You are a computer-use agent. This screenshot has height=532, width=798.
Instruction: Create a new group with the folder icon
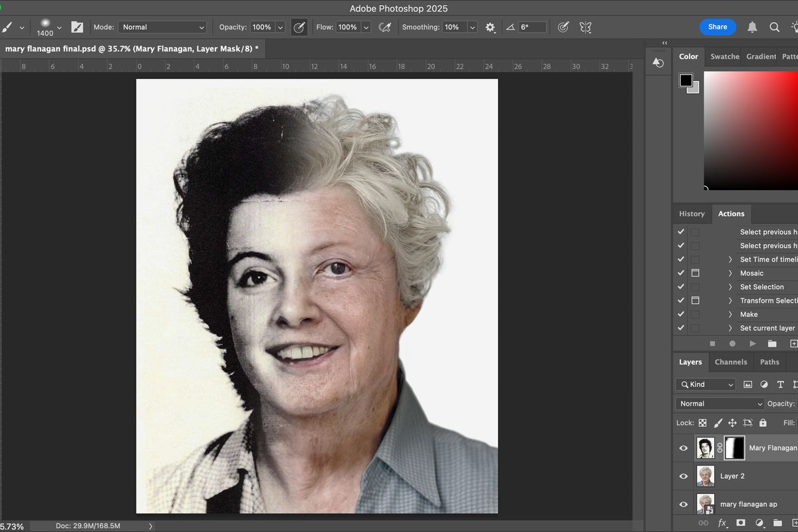pos(777,523)
